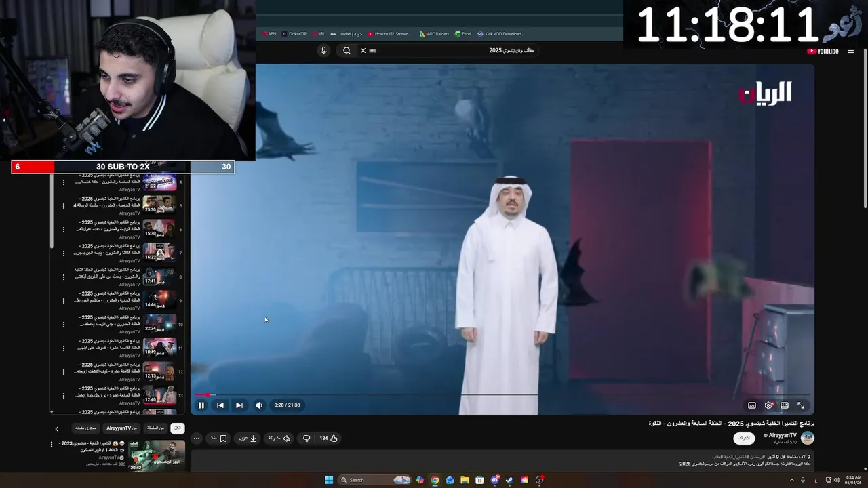This screenshot has height=488, width=868.
Task: Mute the video volume
Action: tap(258, 405)
